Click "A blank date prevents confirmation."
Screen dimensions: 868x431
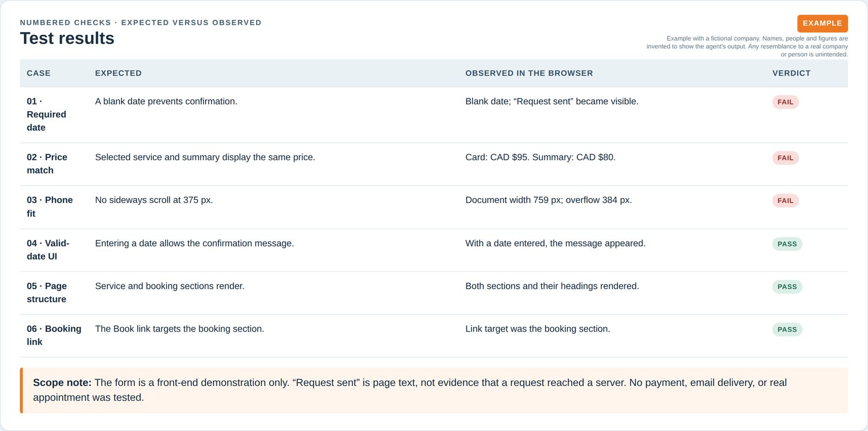[166, 102]
